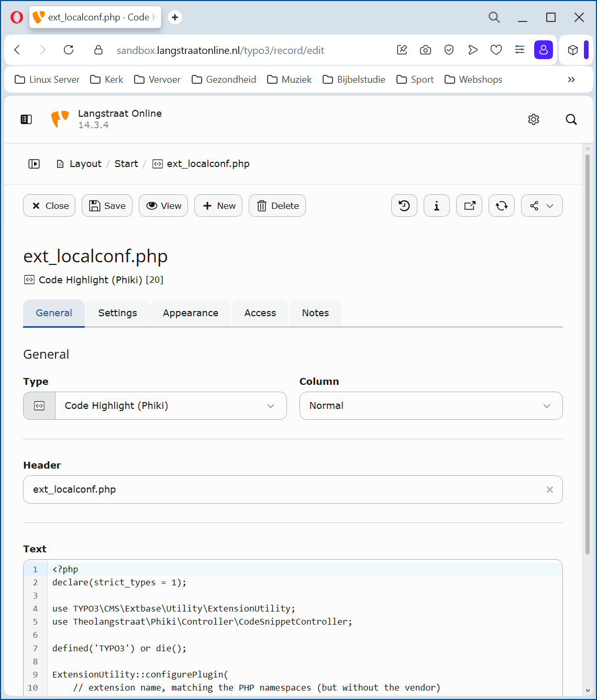Open the page edit/pinboard icon

click(x=402, y=50)
